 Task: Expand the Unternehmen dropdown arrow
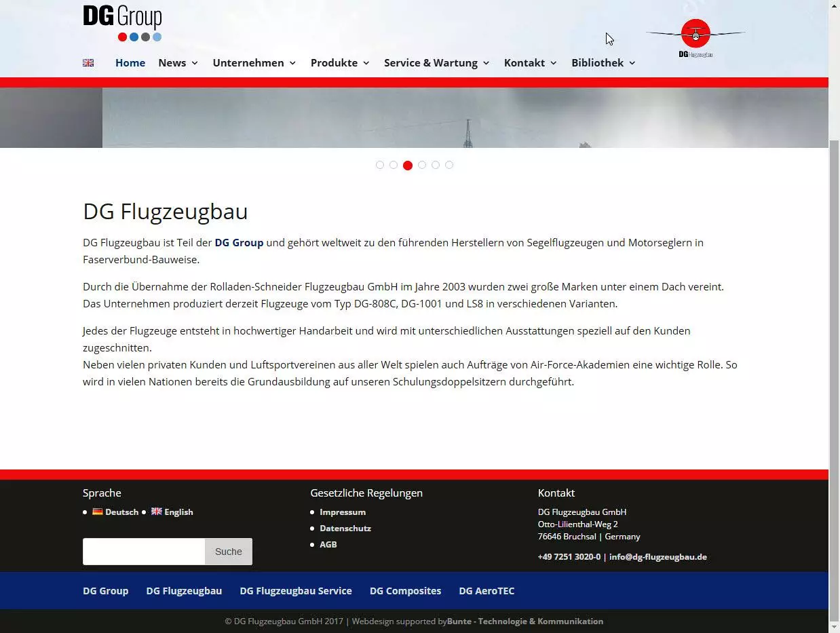pos(292,63)
